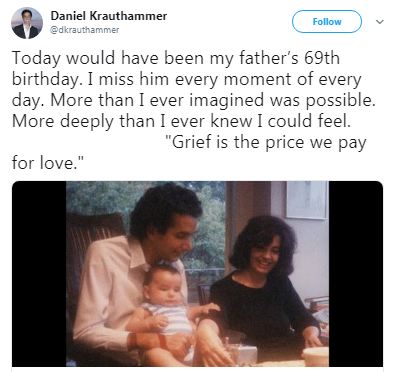Viewport: 398px width, 372px height.
Task: Open the embedded family photo
Action: (x=197, y=274)
